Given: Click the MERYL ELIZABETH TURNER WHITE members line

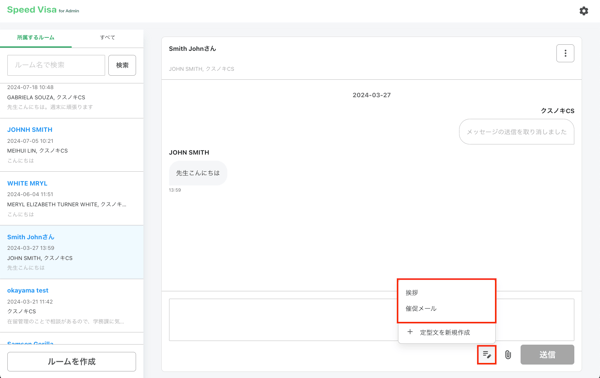Looking at the screenshot, I should (67, 204).
